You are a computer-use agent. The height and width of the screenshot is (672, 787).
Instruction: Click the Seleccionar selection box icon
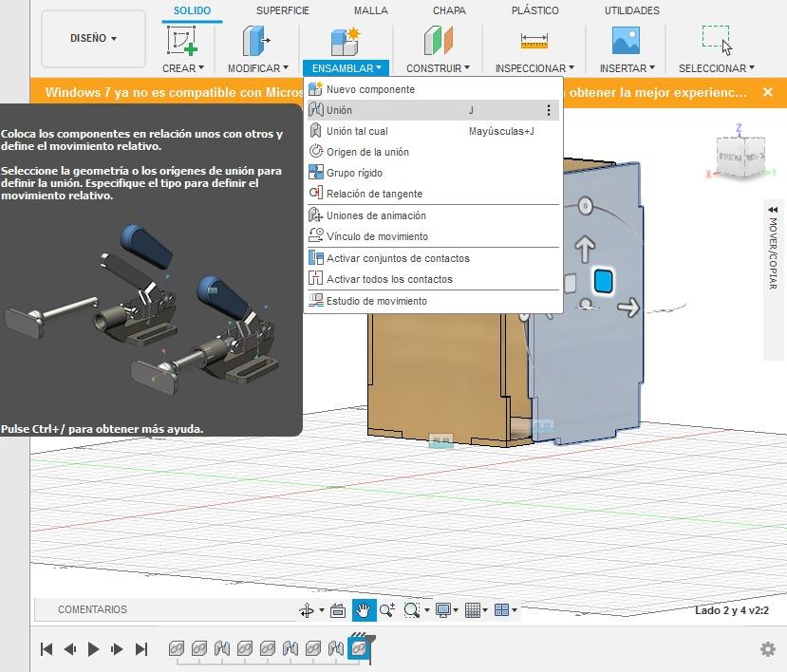(x=716, y=40)
